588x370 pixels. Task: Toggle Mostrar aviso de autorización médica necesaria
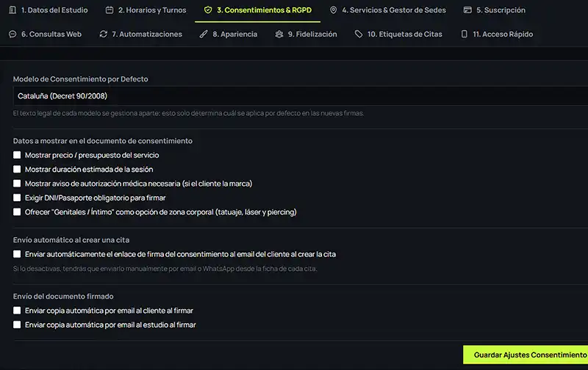[17, 184]
